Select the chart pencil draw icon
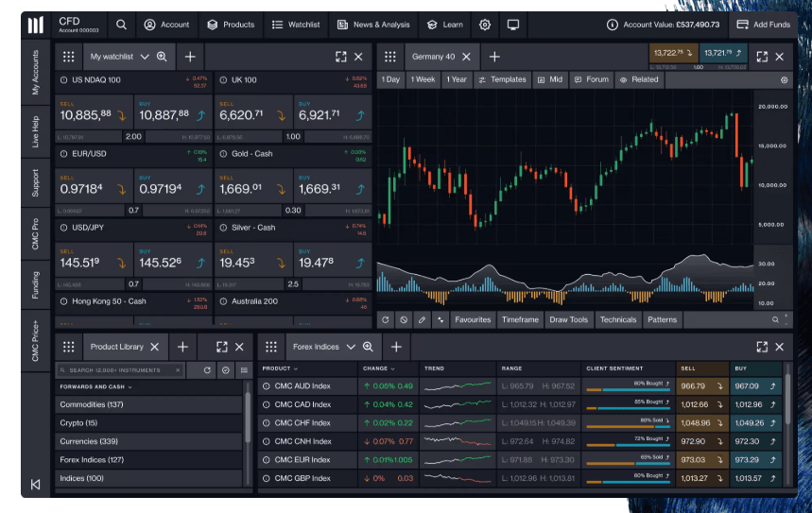The width and height of the screenshot is (812, 513). coord(422,320)
